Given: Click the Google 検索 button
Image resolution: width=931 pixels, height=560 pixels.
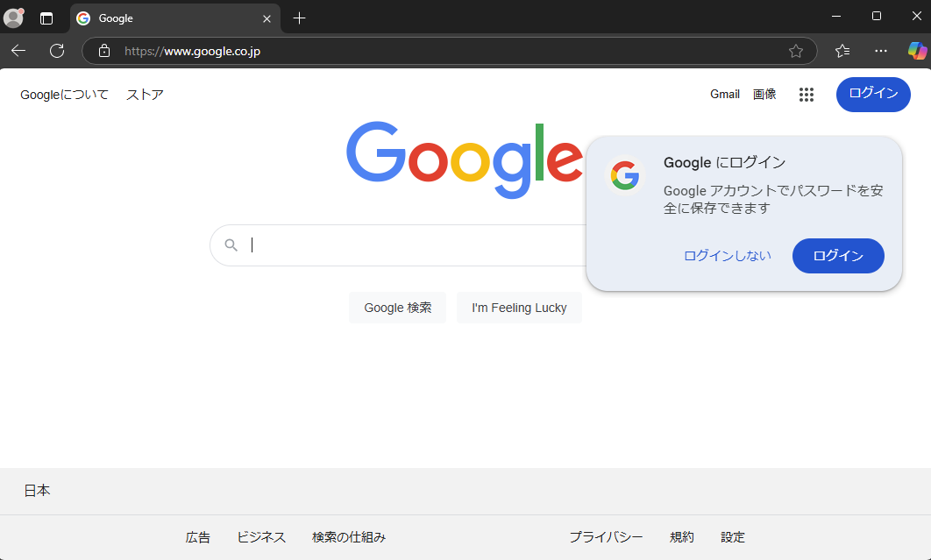Looking at the screenshot, I should [398, 308].
